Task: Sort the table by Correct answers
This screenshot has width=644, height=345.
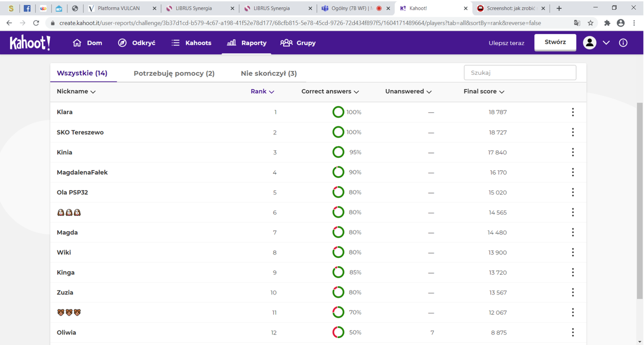Action: (x=330, y=92)
